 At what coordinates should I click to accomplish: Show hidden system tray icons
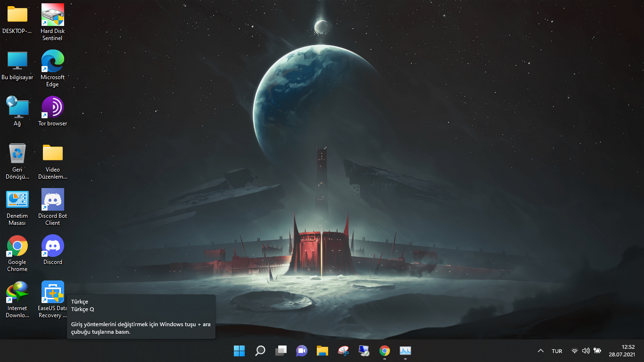coord(541,351)
